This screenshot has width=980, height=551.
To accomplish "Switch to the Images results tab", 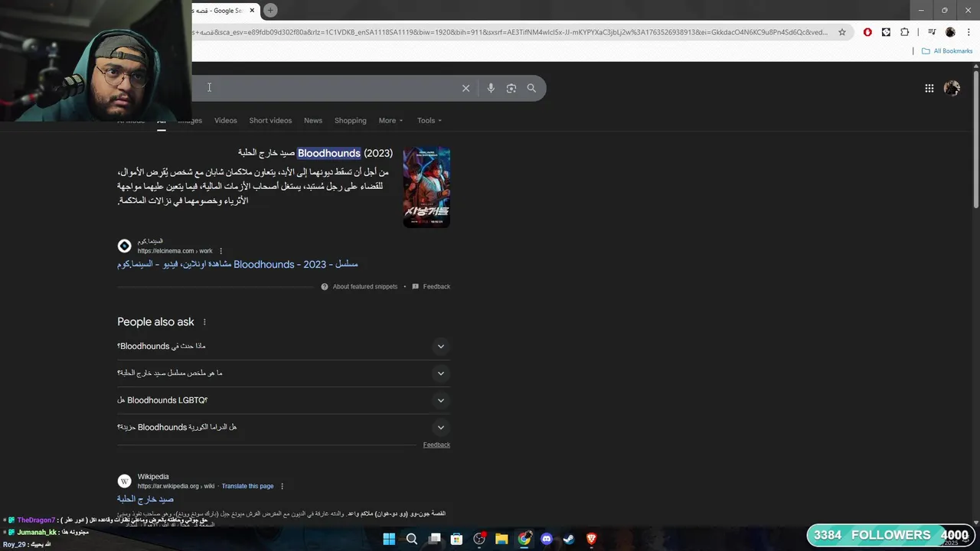I will click(191, 121).
